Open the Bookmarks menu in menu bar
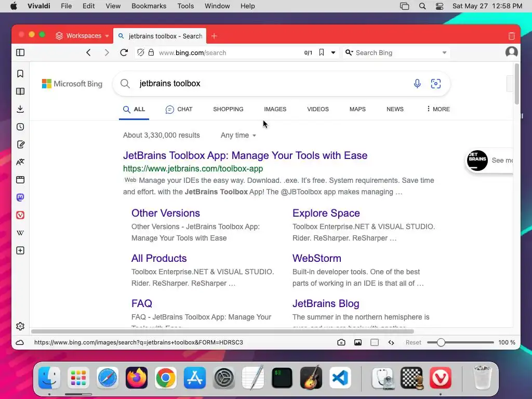The height and width of the screenshot is (399, 532). point(149,6)
